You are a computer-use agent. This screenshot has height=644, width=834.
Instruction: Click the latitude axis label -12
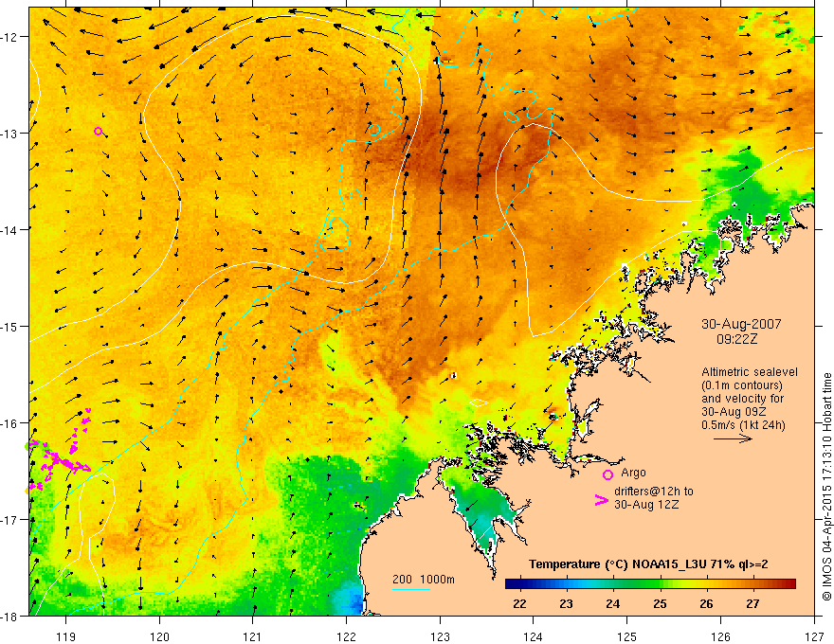[10, 37]
